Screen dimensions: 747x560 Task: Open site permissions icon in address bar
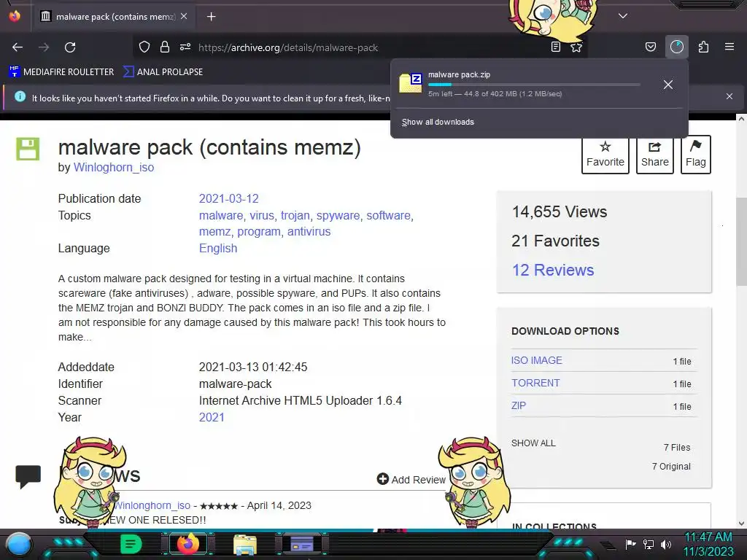(x=185, y=47)
